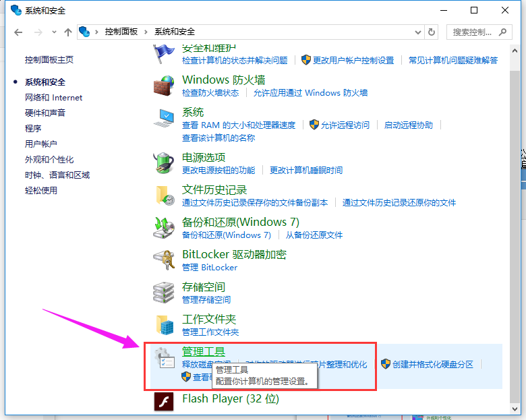Go back using the back arrow
Image resolution: width=526 pixels, height=420 pixels.
click(x=18, y=32)
